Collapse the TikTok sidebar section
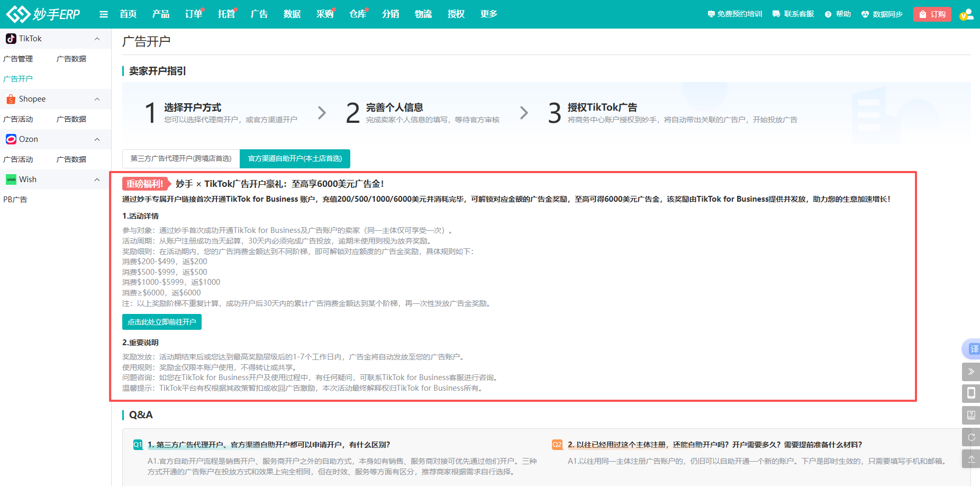Image resolution: width=980 pixels, height=486 pixels. pyautogui.click(x=97, y=38)
